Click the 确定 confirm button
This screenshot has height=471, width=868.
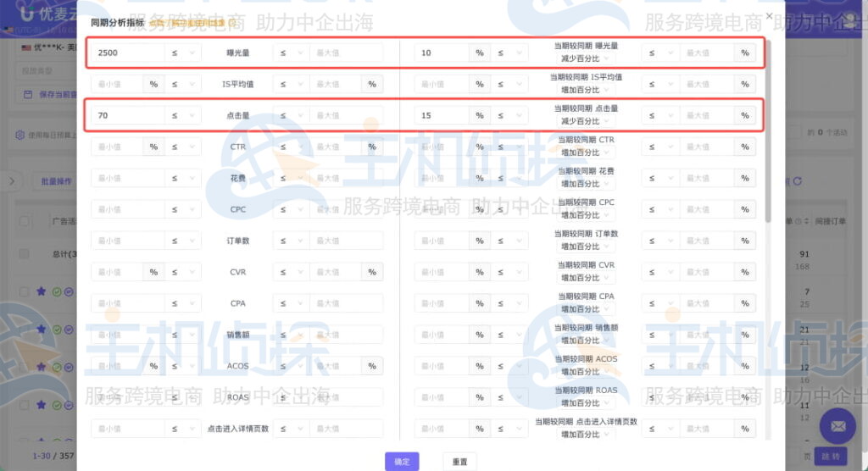[x=402, y=462]
